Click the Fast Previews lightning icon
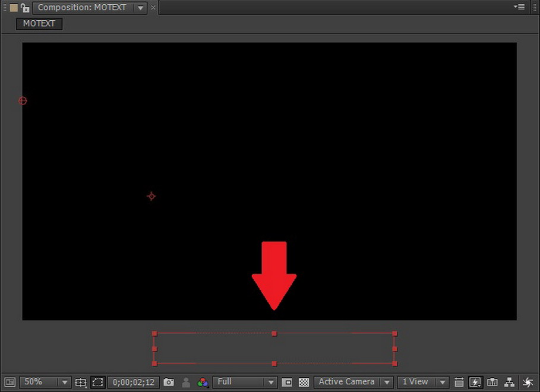 pyautogui.click(x=475, y=382)
